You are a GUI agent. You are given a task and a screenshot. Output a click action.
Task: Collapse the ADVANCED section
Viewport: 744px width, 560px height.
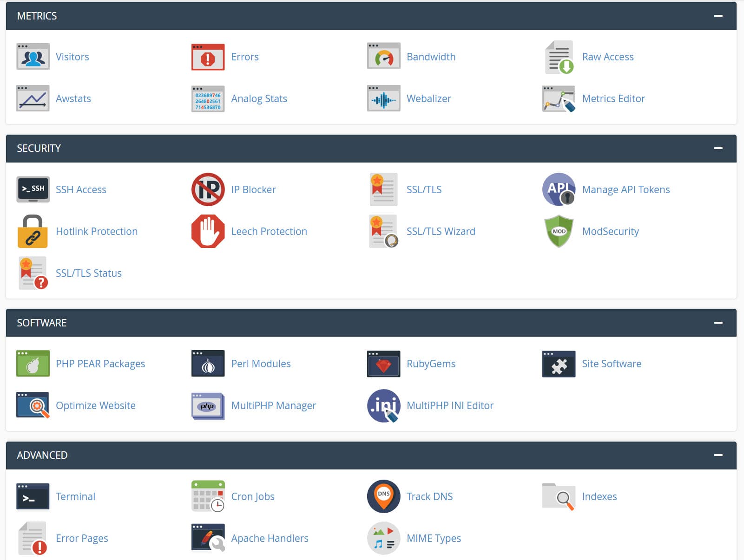tap(719, 455)
